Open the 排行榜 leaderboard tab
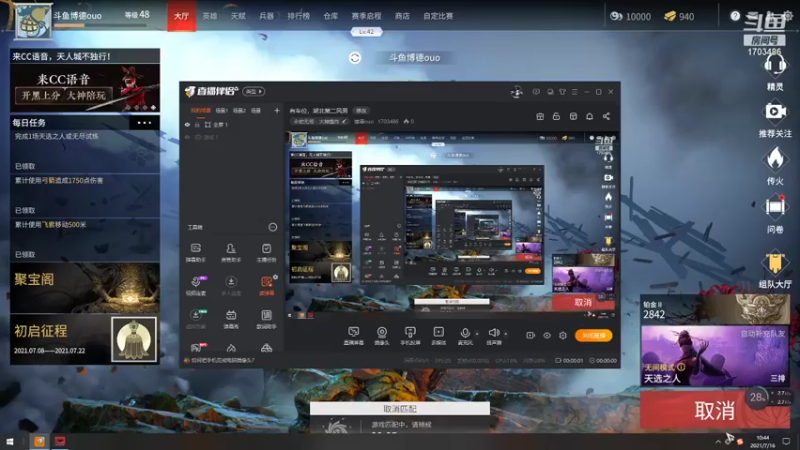The height and width of the screenshot is (450, 800). point(298,16)
